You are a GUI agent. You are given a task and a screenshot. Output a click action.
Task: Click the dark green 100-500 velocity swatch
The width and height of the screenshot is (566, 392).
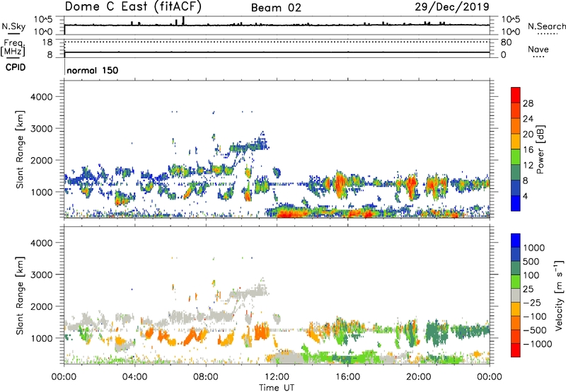click(516, 268)
